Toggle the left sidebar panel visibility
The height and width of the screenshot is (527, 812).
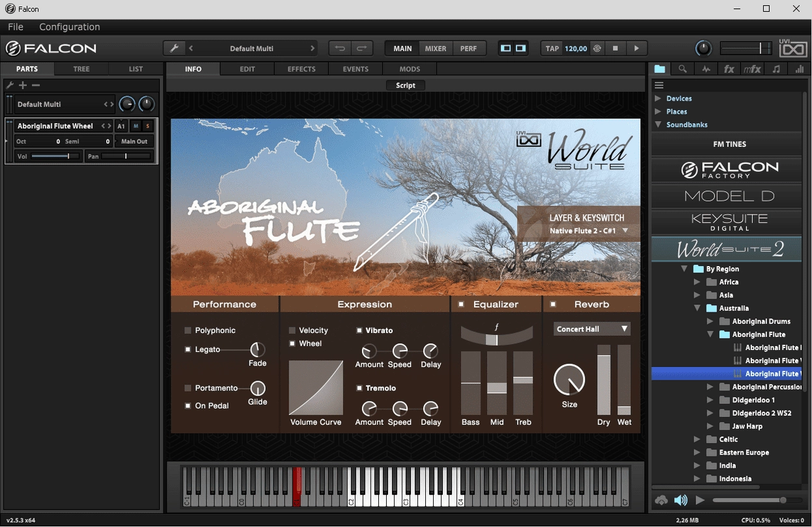[x=506, y=48]
